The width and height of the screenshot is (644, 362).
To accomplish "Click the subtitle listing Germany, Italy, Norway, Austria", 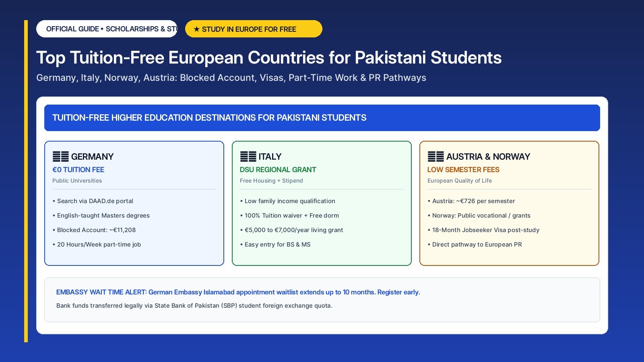I will point(231,78).
